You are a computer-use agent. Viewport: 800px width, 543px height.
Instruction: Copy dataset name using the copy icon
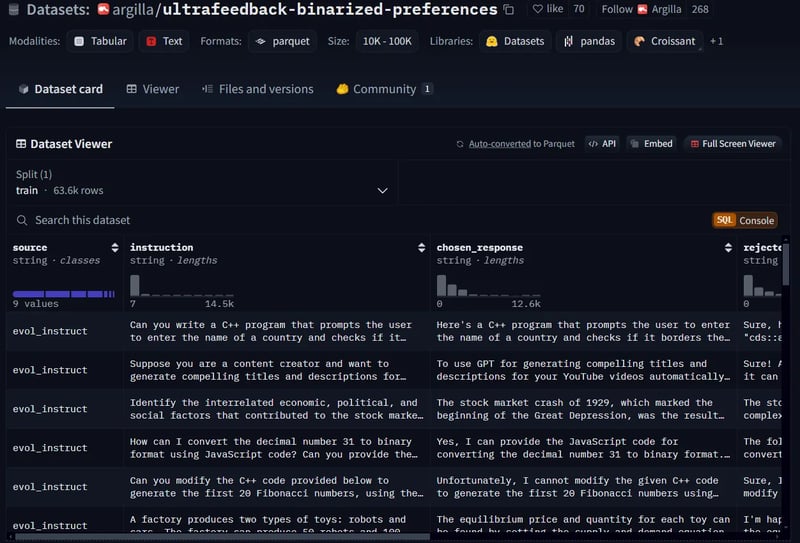click(x=509, y=9)
